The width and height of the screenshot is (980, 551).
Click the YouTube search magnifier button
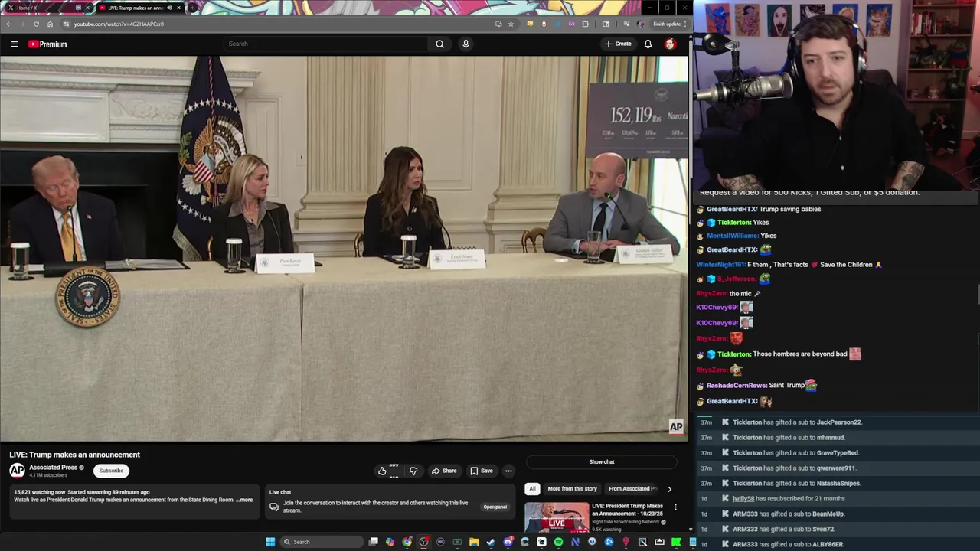pos(439,44)
